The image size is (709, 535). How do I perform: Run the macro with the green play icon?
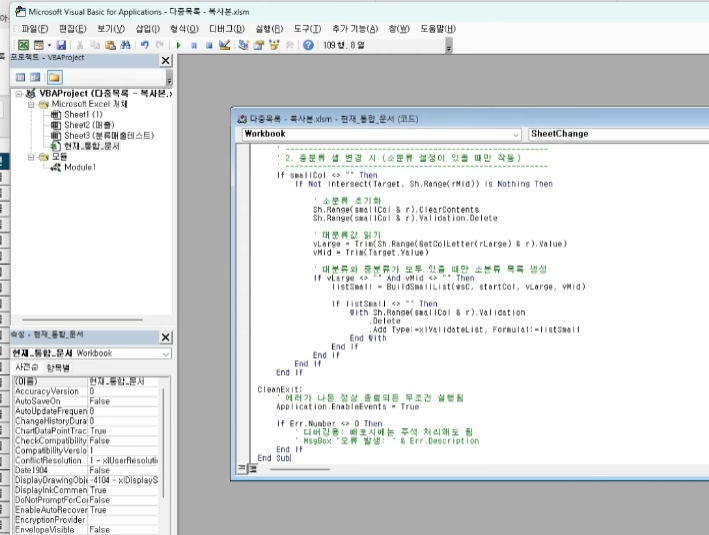coord(179,45)
